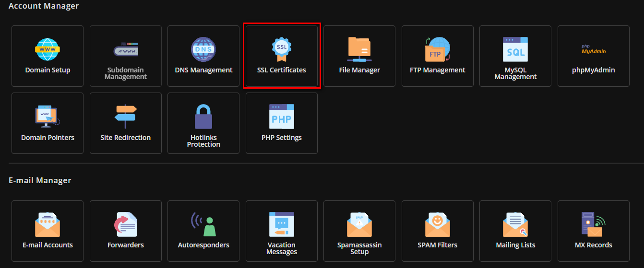Open MySQL Management SQL icon

(x=515, y=49)
